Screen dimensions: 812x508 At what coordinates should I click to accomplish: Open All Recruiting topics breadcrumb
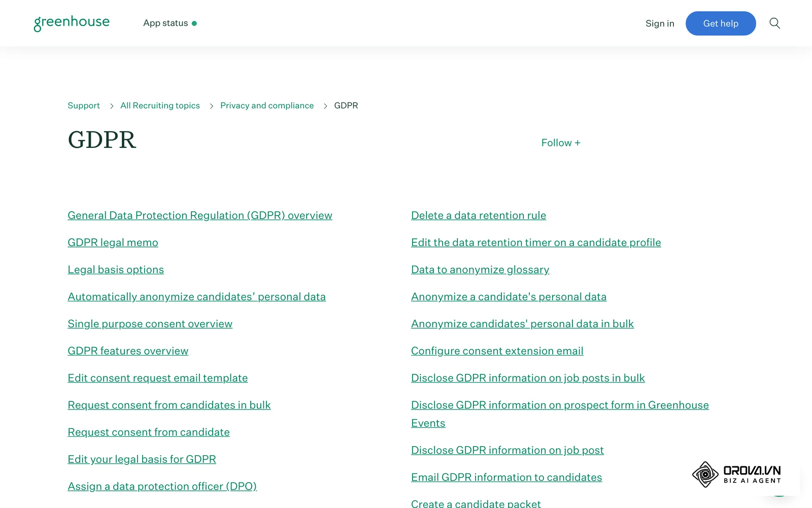coord(160,106)
